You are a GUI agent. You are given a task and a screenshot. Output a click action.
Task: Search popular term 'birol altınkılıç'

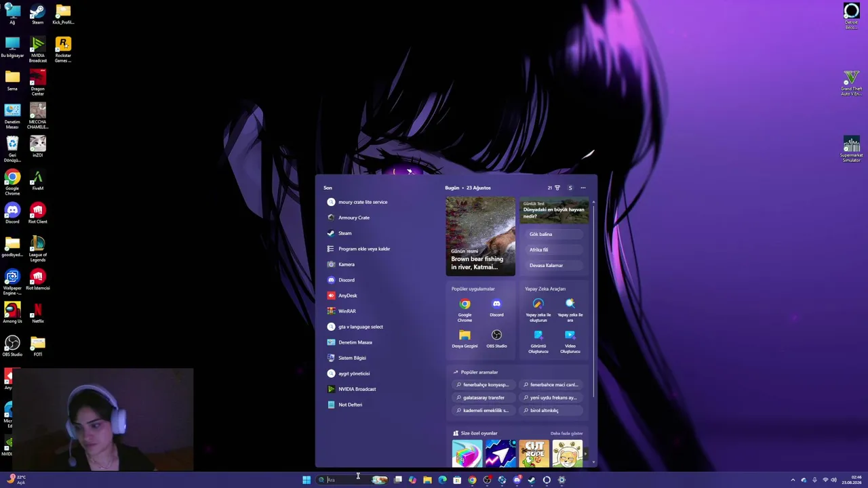point(550,411)
